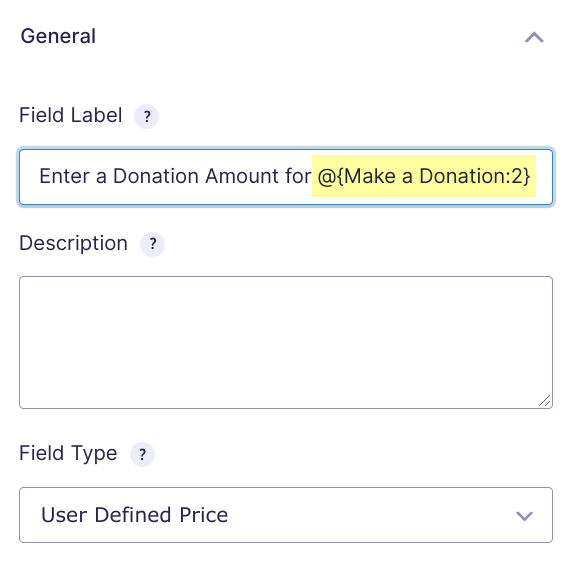The height and width of the screenshot is (564, 575).
Task: Open the User Defined Price dropdown
Action: pyautogui.click(x=286, y=515)
